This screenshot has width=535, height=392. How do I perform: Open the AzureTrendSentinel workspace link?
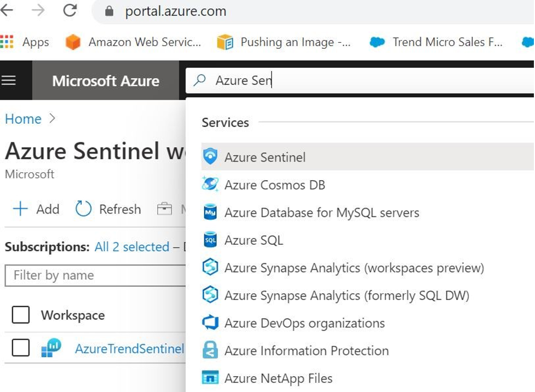130,349
